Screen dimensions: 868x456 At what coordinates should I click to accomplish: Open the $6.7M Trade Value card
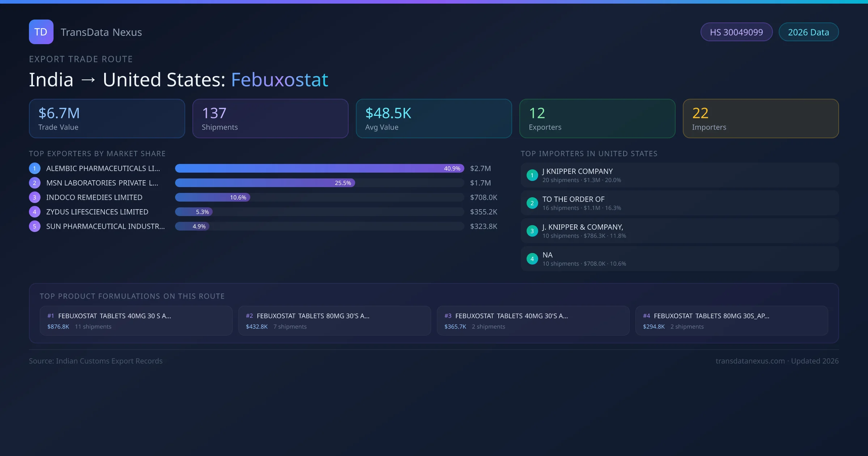(107, 119)
